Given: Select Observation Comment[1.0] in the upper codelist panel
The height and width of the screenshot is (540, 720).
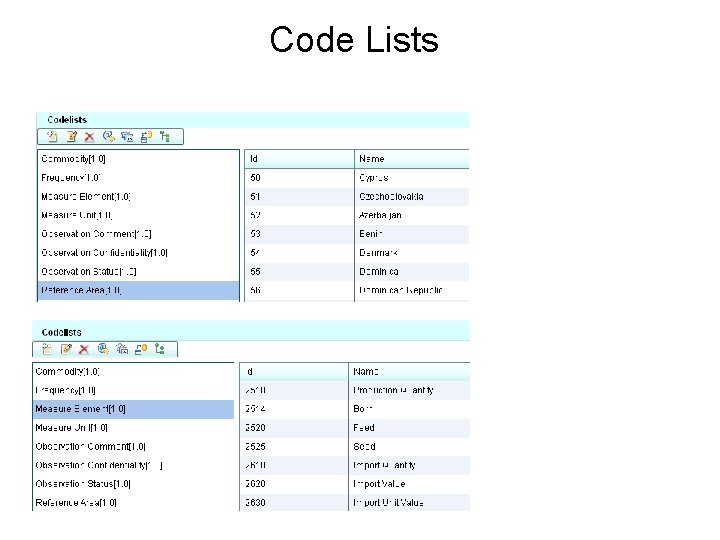Looking at the screenshot, I should (138, 234).
